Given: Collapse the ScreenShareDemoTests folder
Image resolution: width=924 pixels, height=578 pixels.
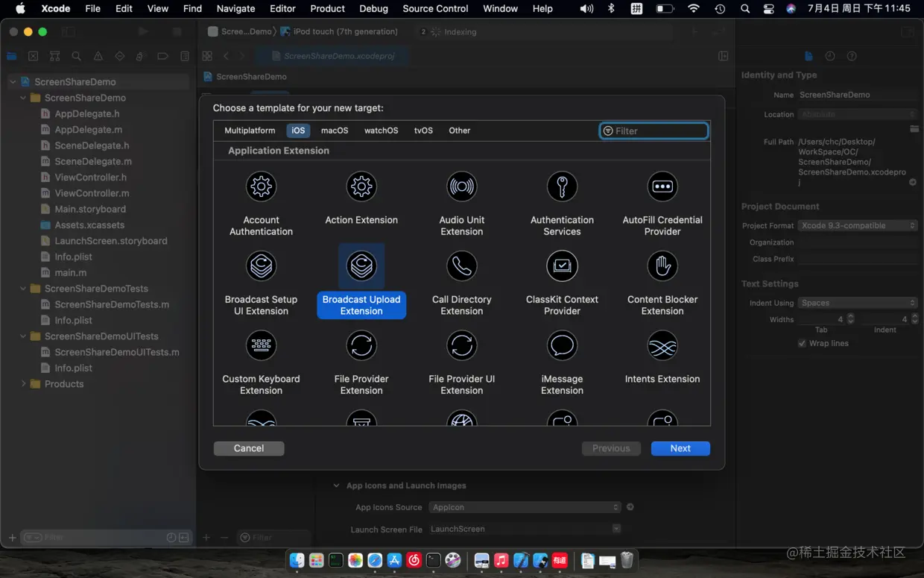Looking at the screenshot, I should click(x=23, y=289).
